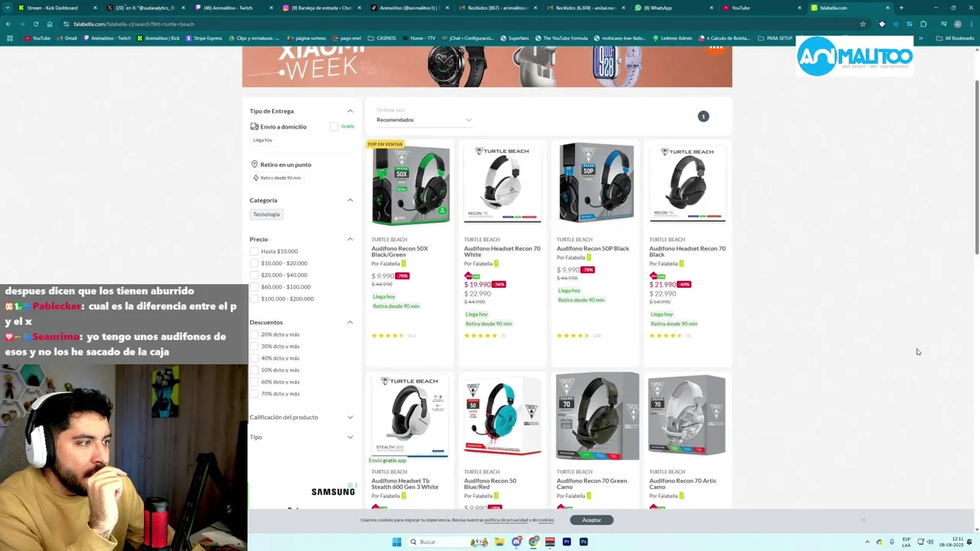Open YouTube bookmark in bookmarks bar
980x551 pixels.
pos(38,38)
